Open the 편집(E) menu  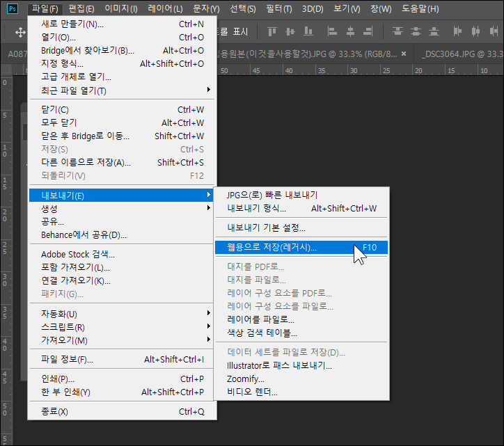[81, 8]
